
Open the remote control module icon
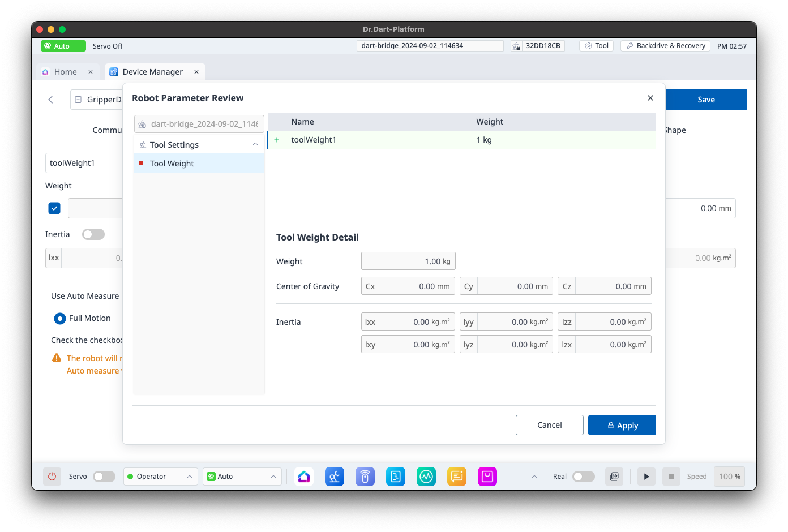(x=365, y=477)
